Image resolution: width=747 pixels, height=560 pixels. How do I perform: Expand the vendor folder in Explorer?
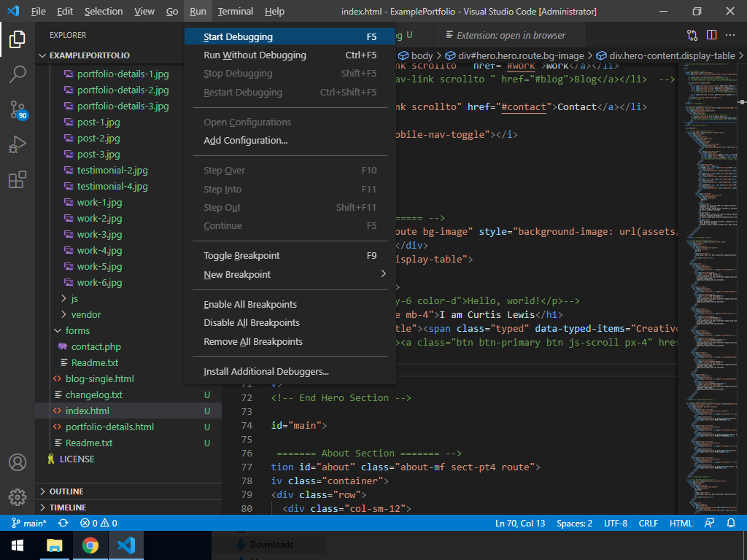point(86,314)
